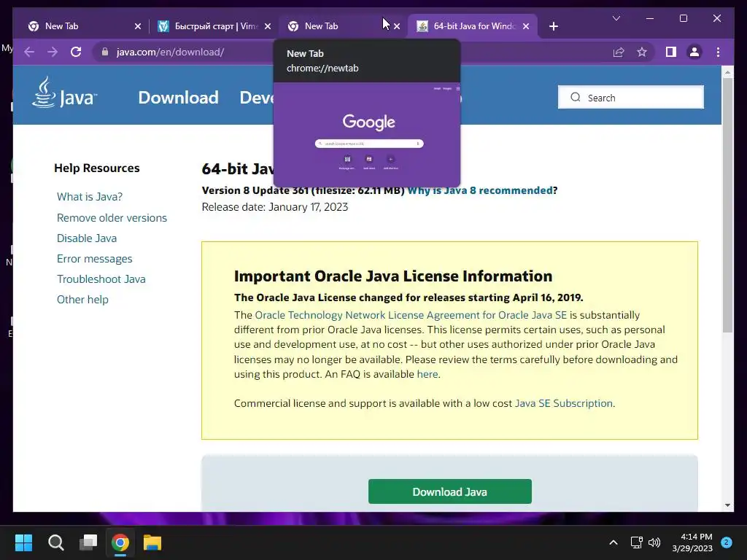
Task: Open File Explorer from the taskbar
Action: [152, 542]
